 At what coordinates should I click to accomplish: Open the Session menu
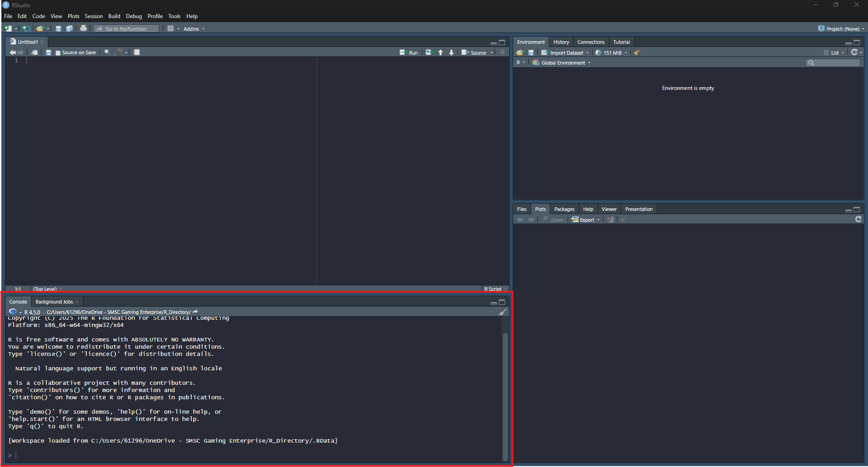pos(93,16)
